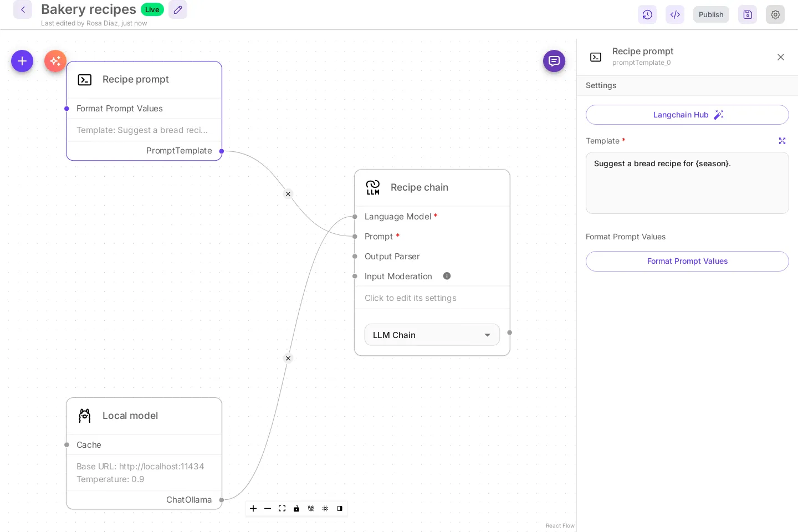Close the Recipe prompt settings panel

[x=781, y=57]
